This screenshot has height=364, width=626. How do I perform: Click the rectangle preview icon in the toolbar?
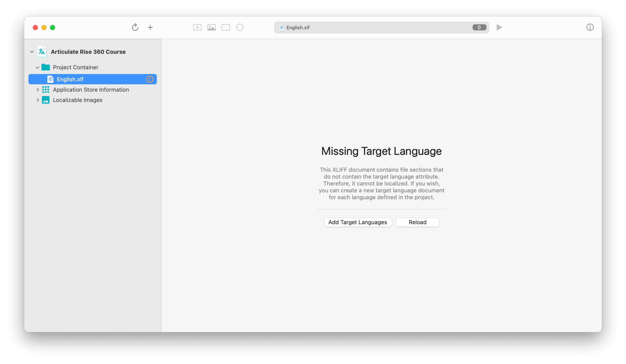(x=226, y=27)
